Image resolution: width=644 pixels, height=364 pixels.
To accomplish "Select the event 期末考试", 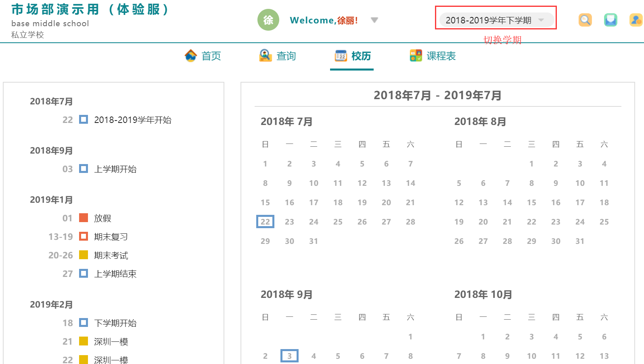I will pyautogui.click(x=111, y=255).
